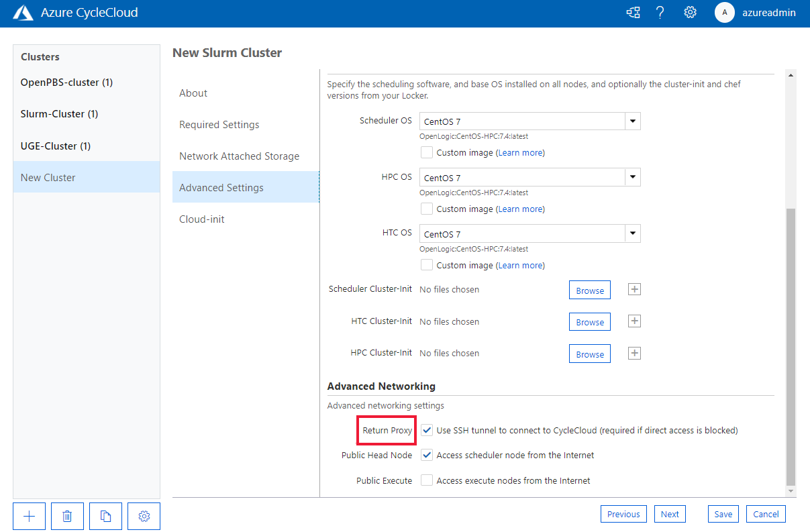The image size is (810, 532).
Task: Create a new cluster using the plus icon
Action: pos(29,516)
